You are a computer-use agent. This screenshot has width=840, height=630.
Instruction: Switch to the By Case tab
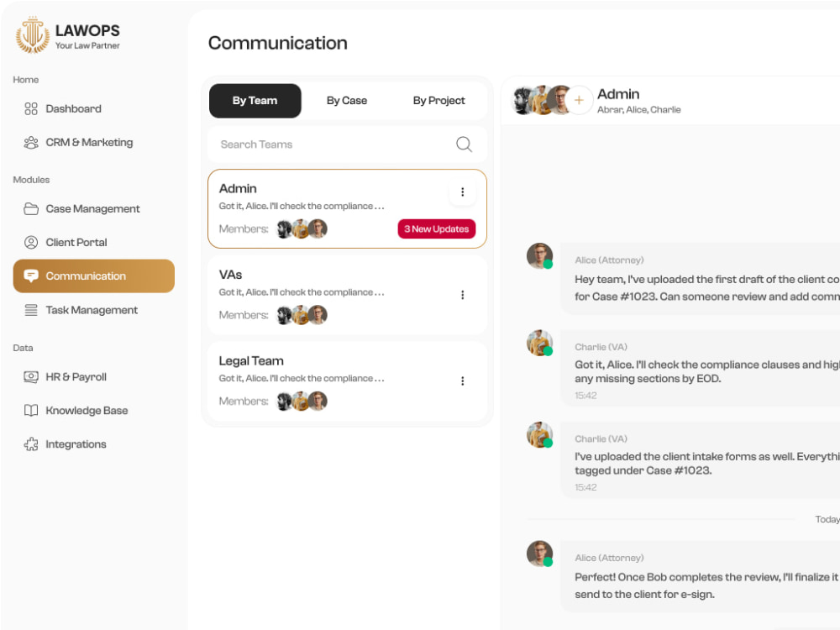coord(347,101)
